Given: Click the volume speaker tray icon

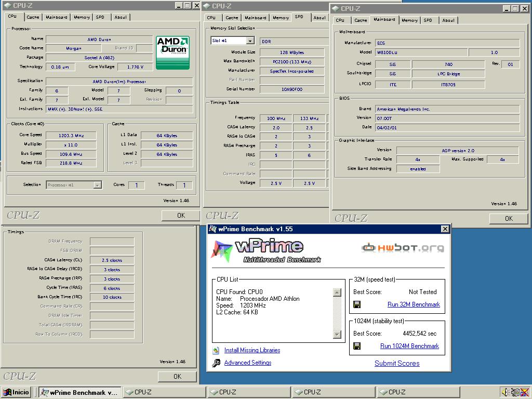Looking at the screenshot, I should pyautogui.click(x=505, y=392).
